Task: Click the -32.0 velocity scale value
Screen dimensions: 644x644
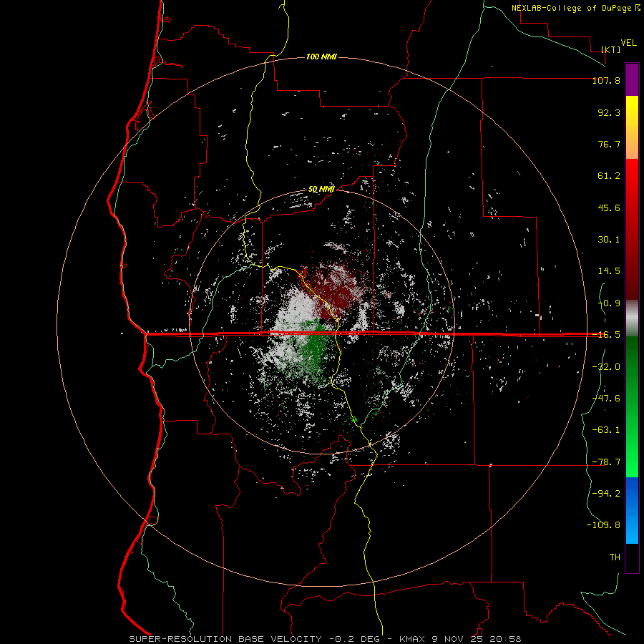Action: pos(606,366)
